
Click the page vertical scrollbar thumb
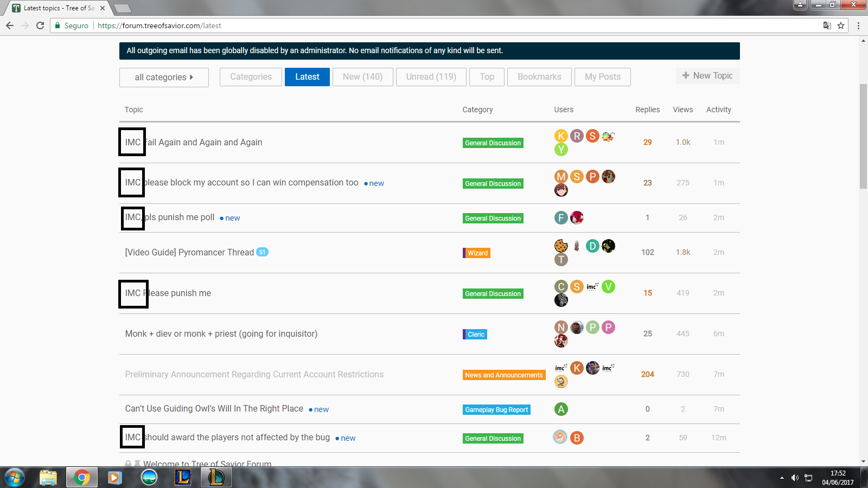(x=863, y=136)
